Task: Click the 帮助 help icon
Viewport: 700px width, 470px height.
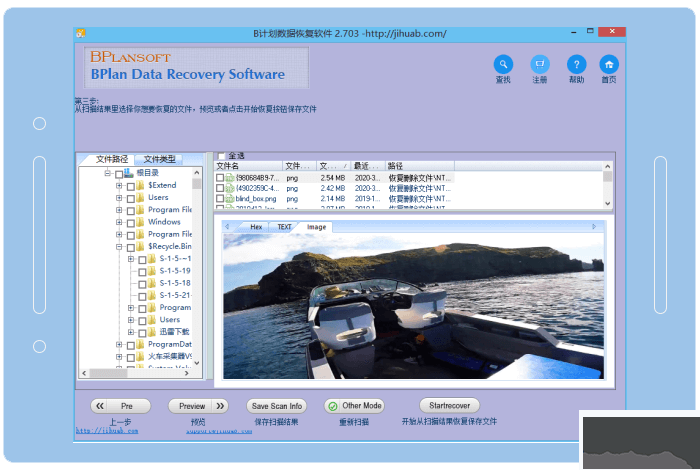Action: coord(576,64)
